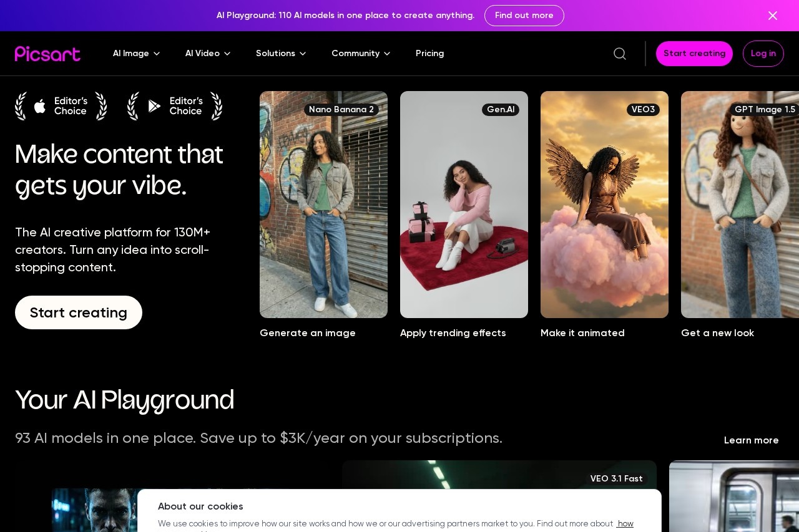
Task: Open the Nano Banana 2 image card
Action: tap(323, 205)
